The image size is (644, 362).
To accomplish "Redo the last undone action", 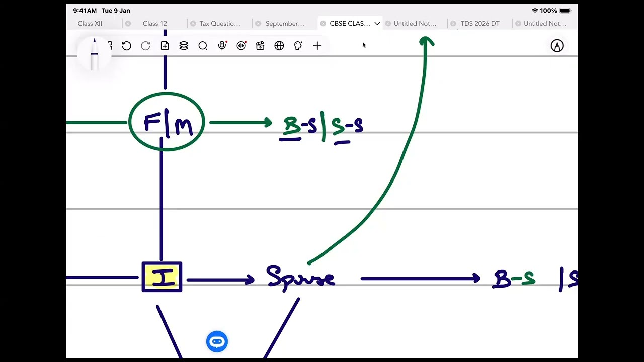I will pyautogui.click(x=145, y=46).
